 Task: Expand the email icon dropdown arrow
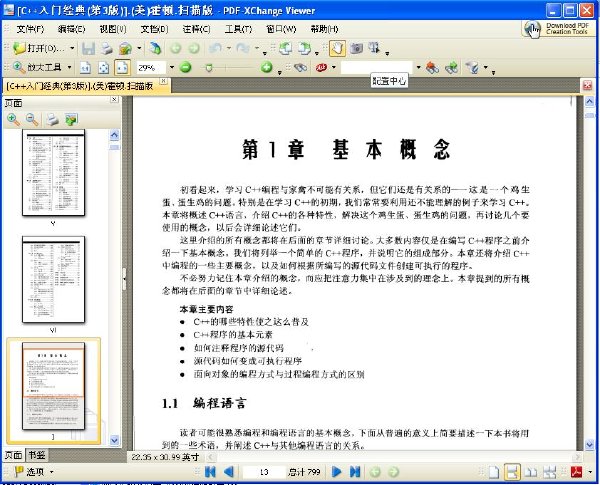(x=139, y=48)
